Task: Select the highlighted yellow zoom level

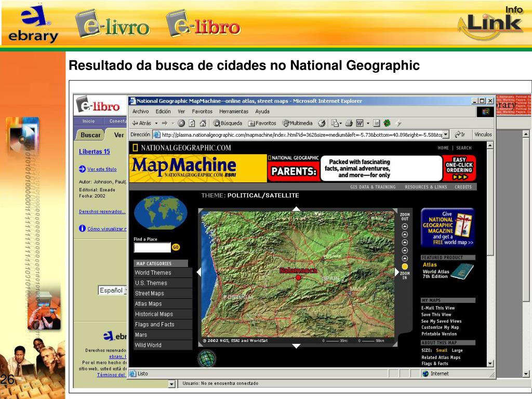Action: click(x=405, y=267)
